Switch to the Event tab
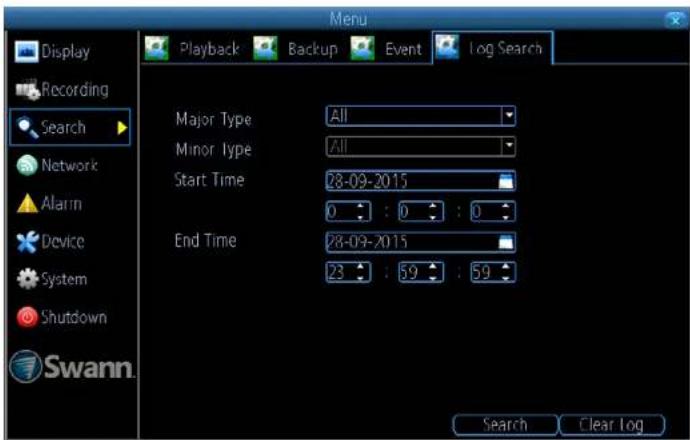Viewport: 690px width, 440px height. click(x=386, y=48)
